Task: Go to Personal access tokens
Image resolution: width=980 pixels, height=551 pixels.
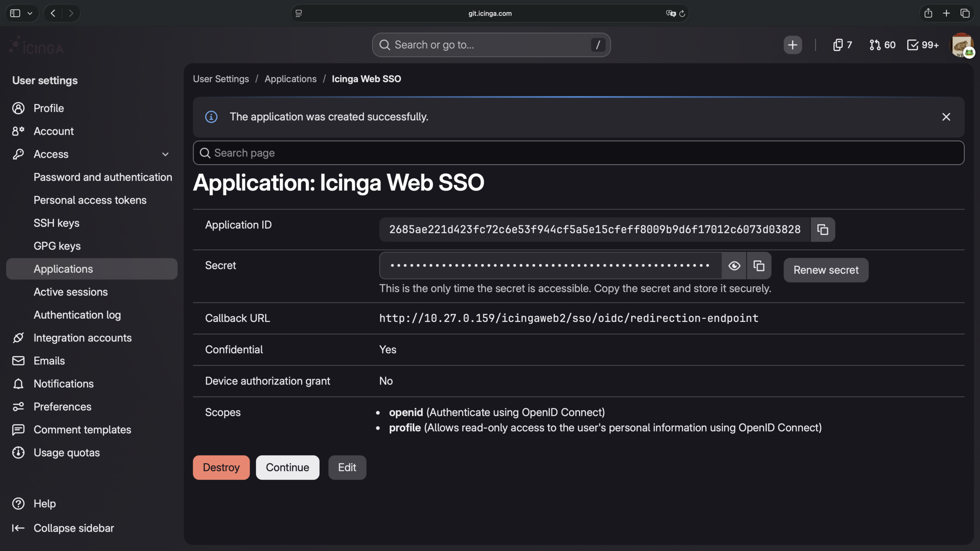Action: [x=90, y=200]
